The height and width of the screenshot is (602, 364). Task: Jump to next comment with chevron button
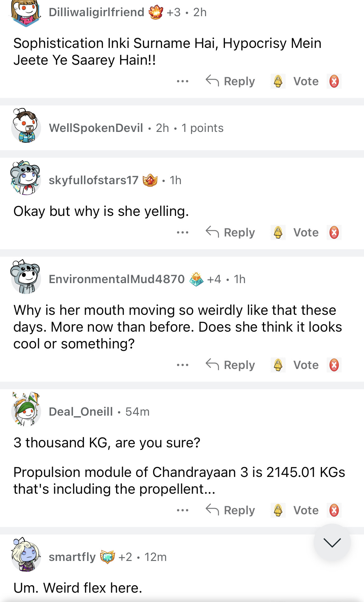[x=332, y=543]
